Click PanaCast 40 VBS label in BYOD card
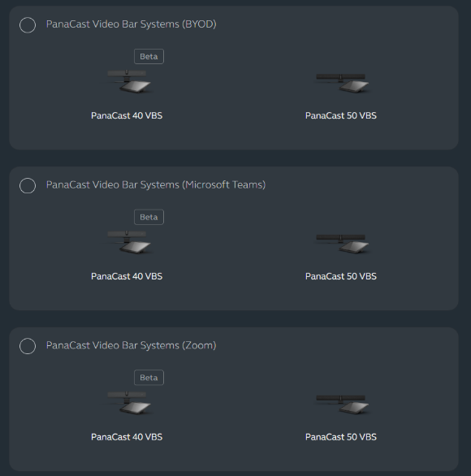 [127, 115]
